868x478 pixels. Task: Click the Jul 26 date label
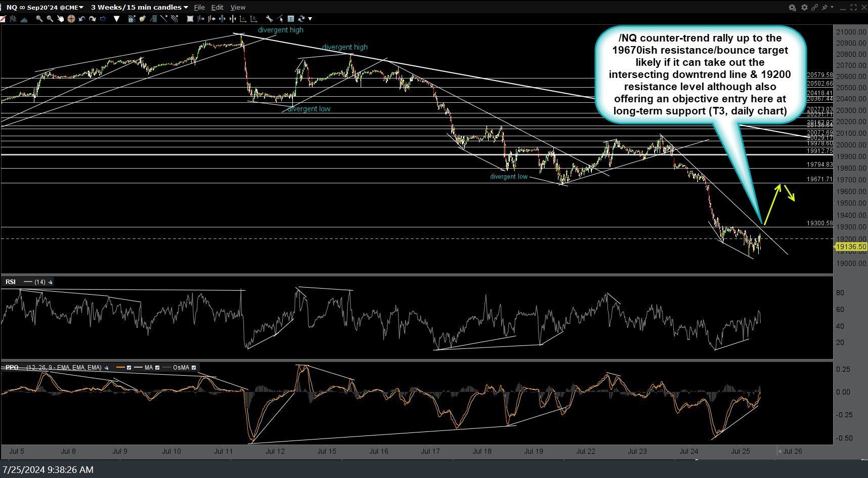pos(792,451)
